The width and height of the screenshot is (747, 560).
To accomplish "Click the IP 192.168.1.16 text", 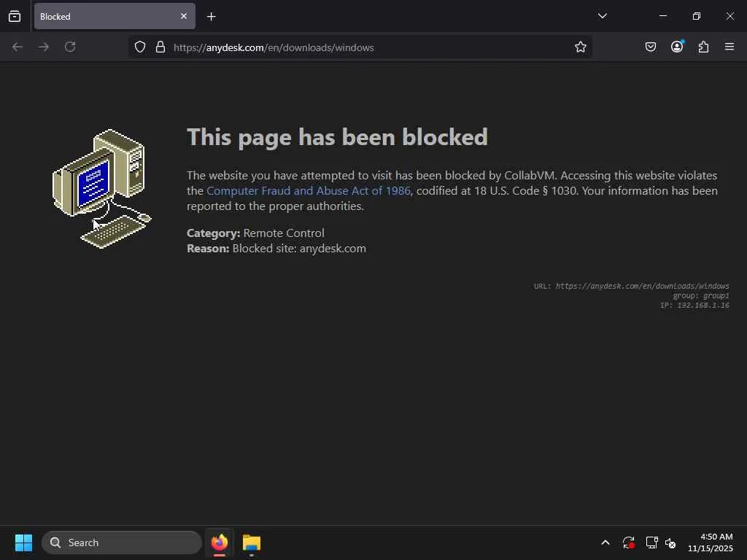I will tap(694, 306).
